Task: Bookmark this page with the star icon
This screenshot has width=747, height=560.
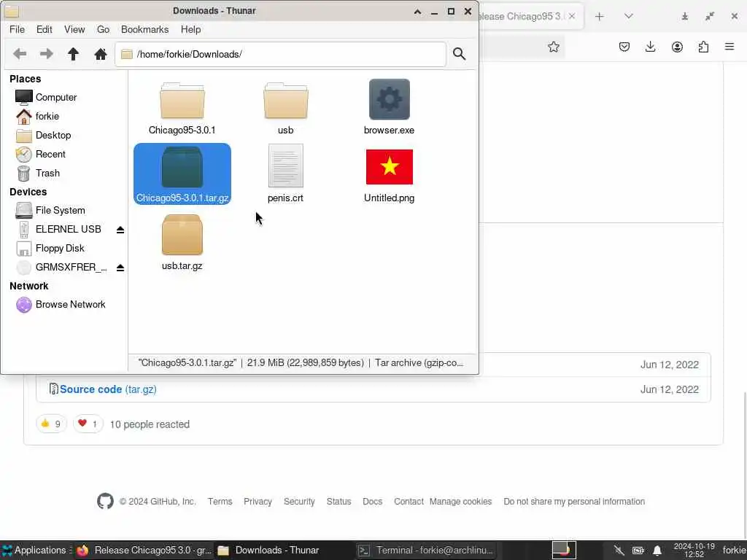Action: point(553,47)
